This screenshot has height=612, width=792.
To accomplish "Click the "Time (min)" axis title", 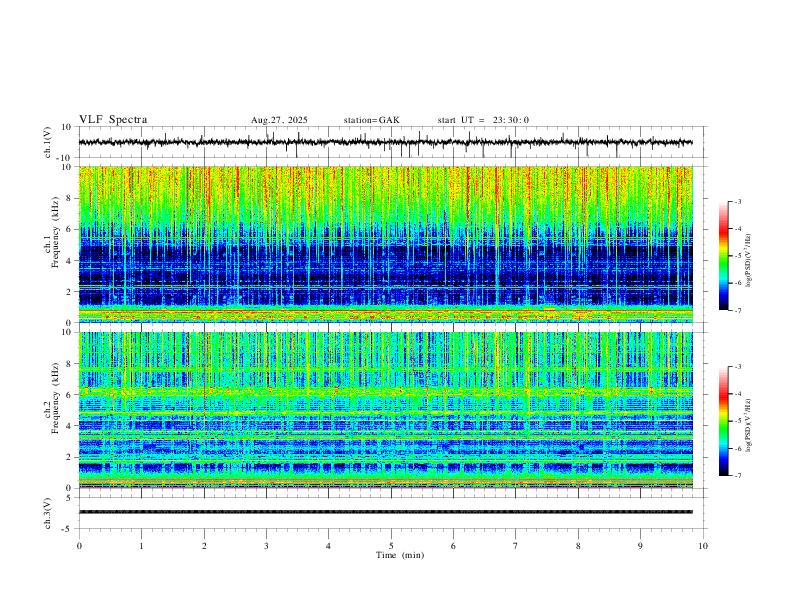I will point(400,555).
